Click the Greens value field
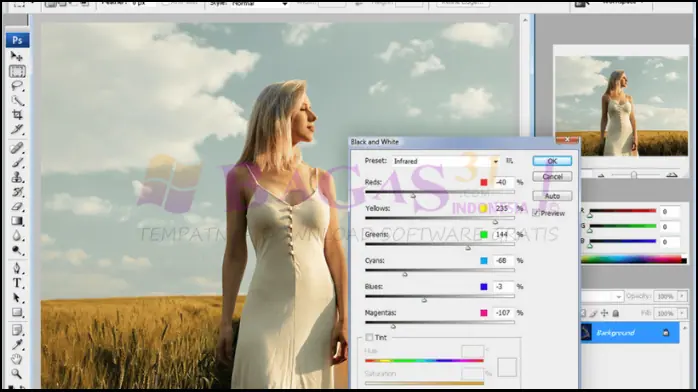This screenshot has width=698, height=392. tap(504, 234)
